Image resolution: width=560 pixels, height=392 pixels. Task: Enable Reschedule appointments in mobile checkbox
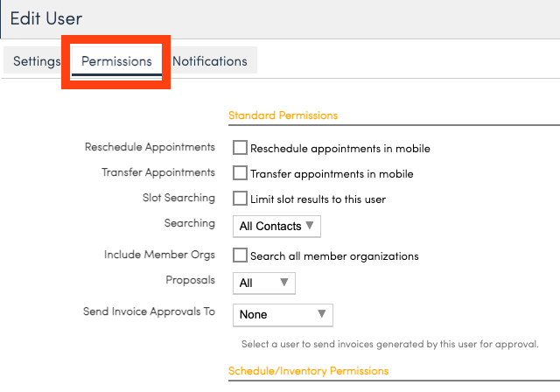[240, 148]
